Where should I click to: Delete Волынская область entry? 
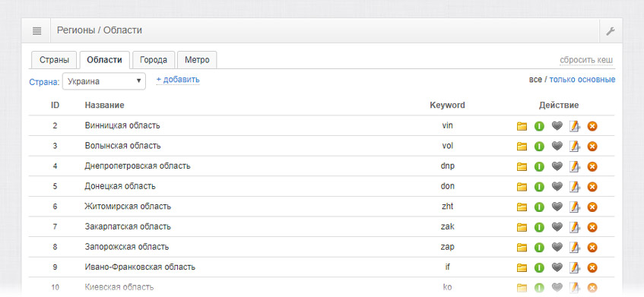tap(592, 147)
